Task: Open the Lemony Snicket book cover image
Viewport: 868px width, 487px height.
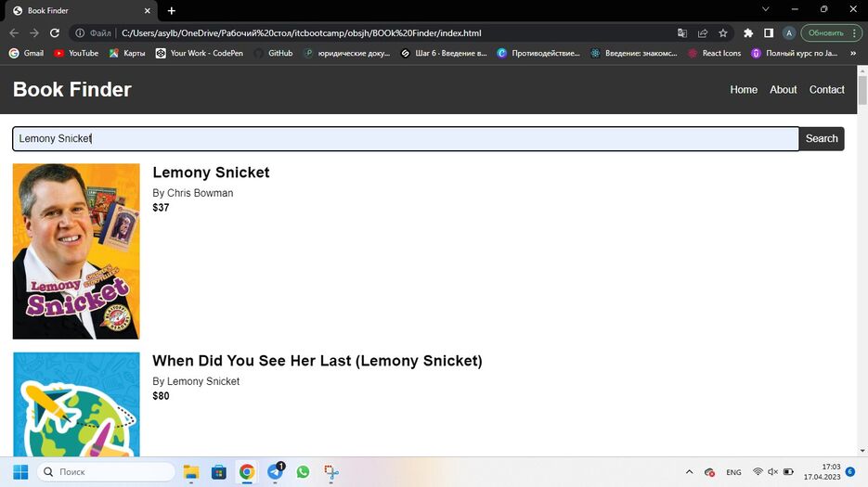Action: [76, 251]
